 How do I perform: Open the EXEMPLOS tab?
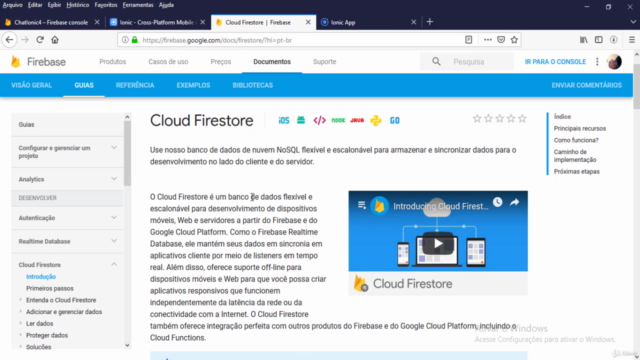tap(193, 85)
